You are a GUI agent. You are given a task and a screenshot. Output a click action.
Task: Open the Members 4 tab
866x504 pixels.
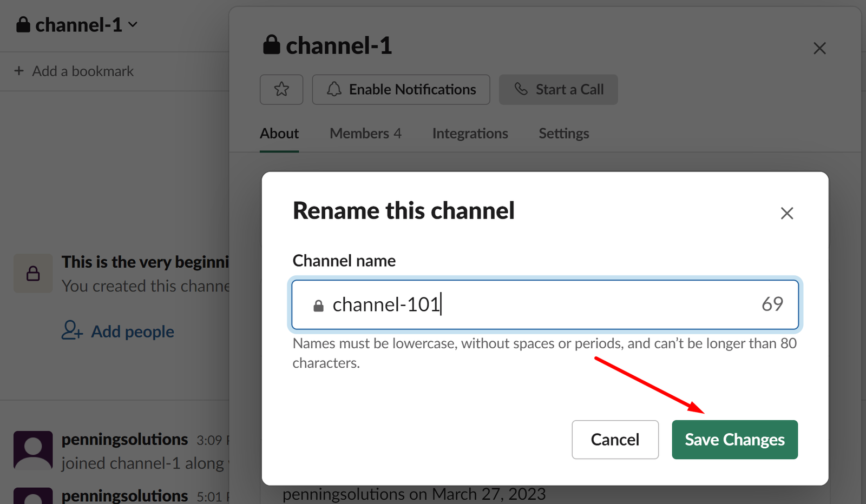point(365,134)
